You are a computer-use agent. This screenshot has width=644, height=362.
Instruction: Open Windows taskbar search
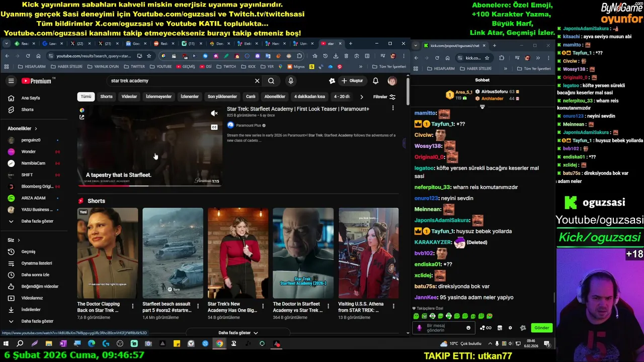click(20, 344)
